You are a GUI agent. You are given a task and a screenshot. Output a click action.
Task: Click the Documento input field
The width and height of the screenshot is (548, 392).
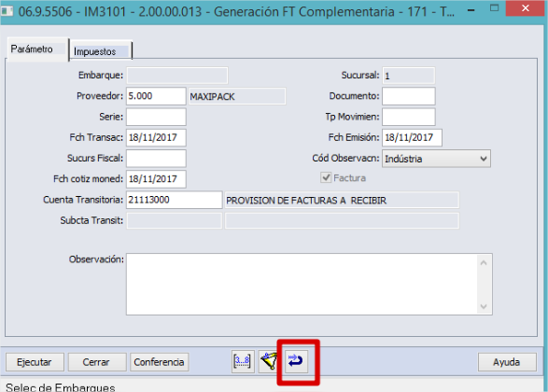(409, 96)
